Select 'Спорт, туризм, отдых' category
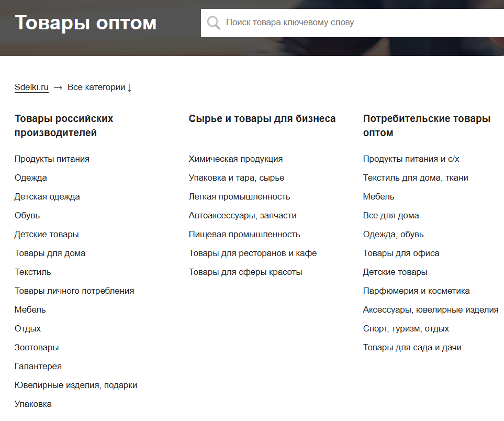The image size is (504, 421). point(406,328)
